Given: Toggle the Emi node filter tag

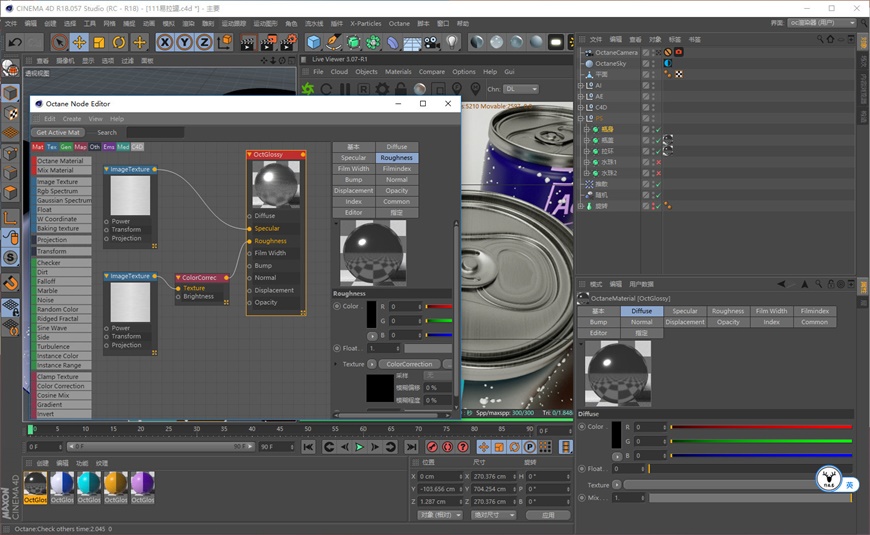Looking at the screenshot, I should pos(109,147).
